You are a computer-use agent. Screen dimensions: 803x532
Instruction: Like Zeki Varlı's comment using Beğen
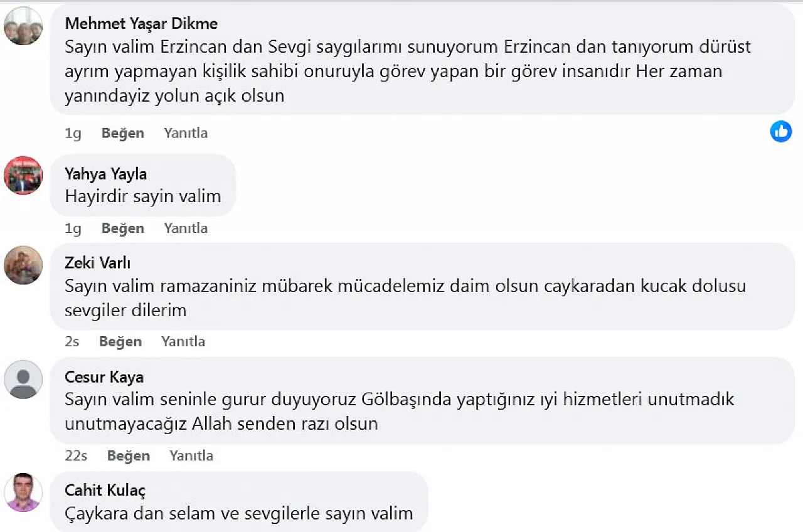120,341
